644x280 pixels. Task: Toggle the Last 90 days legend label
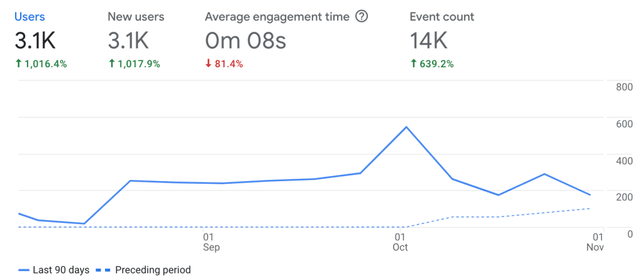(x=62, y=270)
